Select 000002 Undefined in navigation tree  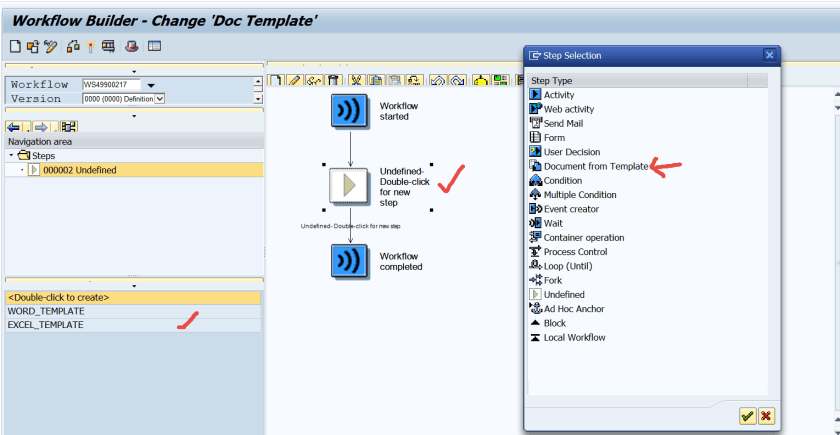79,170
